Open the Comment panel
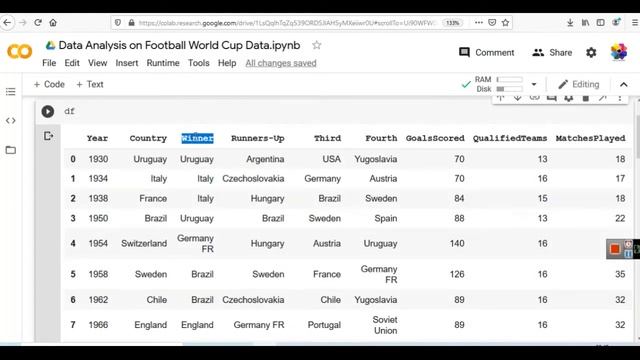The width and height of the screenshot is (640, 360). pos(487,52)
